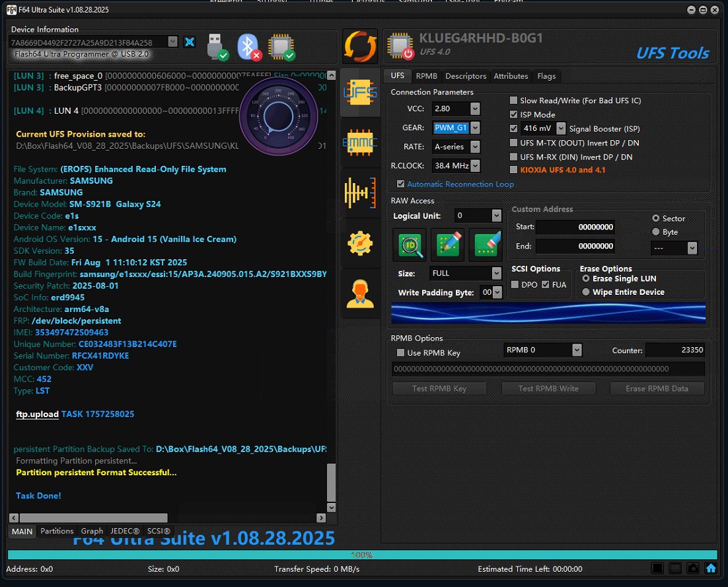Switch to the Flags tab
The image size is (728, 587).
tap(546, 76)
